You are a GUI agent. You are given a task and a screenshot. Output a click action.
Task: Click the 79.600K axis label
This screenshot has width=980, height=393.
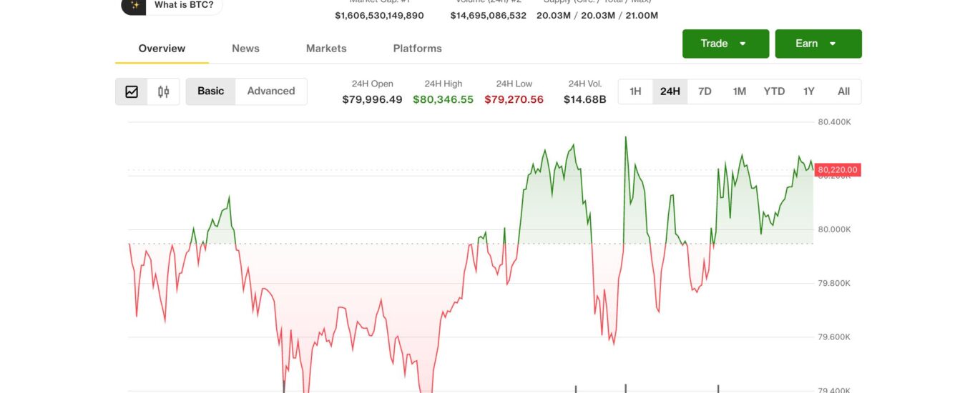(x=835, y=337)
